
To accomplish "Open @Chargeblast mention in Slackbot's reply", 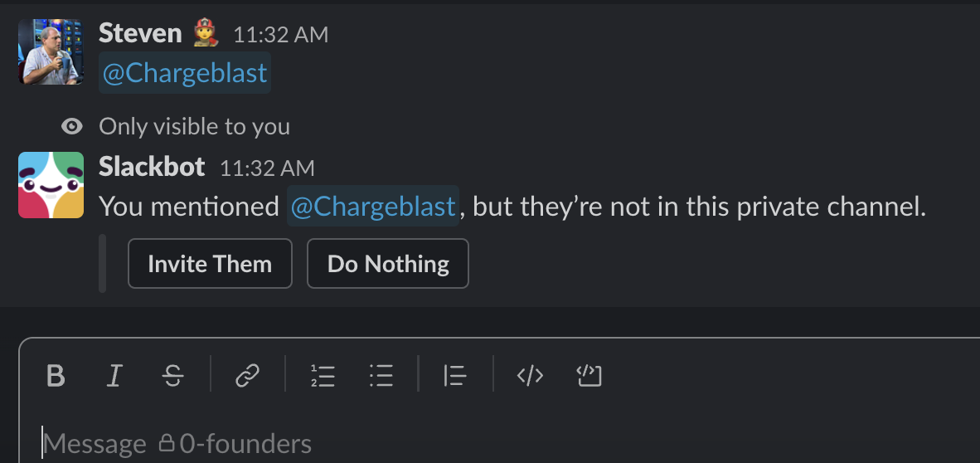I will coord(373,206).
